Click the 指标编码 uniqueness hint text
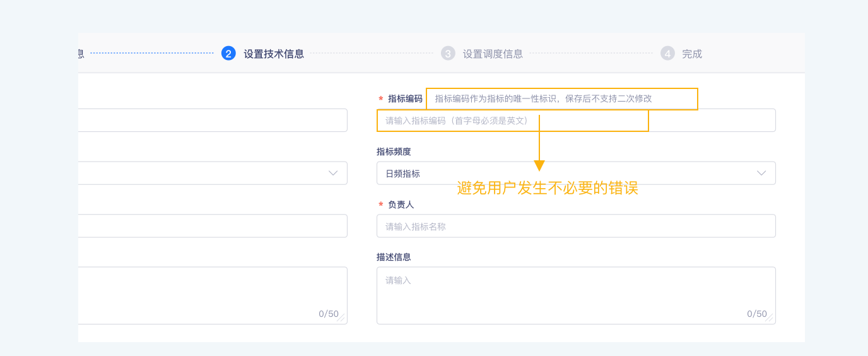The width and height of the screenshot is (868, 356). (x=543, y=98)
